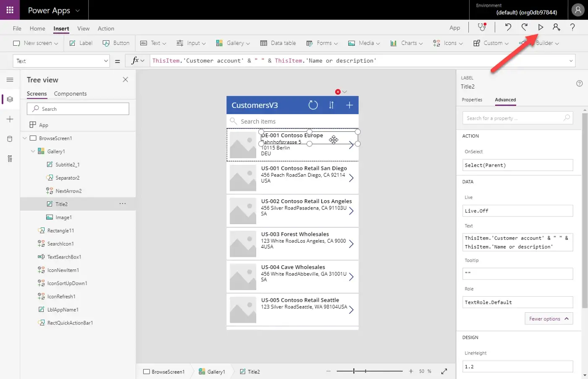This screenshot has height=379, width=588.
Task: Switch to the Advanced tab
Action: pyautogui.click(x=505, y=100)
